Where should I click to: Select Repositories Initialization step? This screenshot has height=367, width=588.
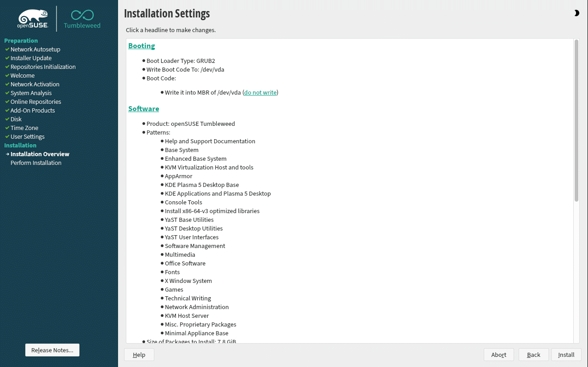[x=43, y=67]
